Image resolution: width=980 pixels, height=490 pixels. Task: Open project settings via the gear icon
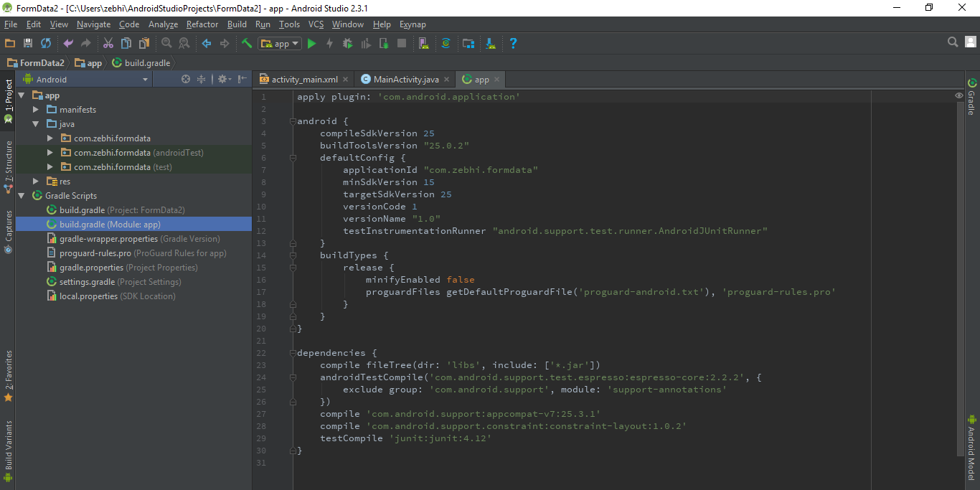(224, 79)
